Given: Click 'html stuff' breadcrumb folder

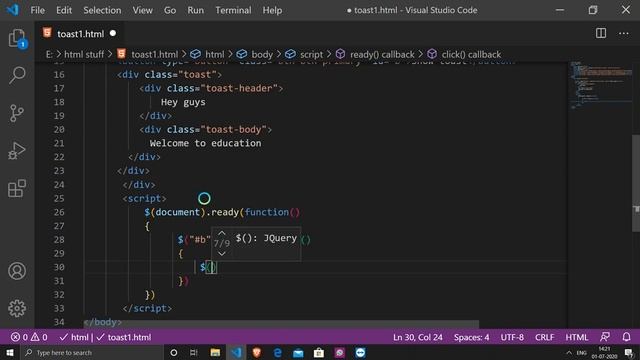Looking at the screenshot, I should point(84,54).
